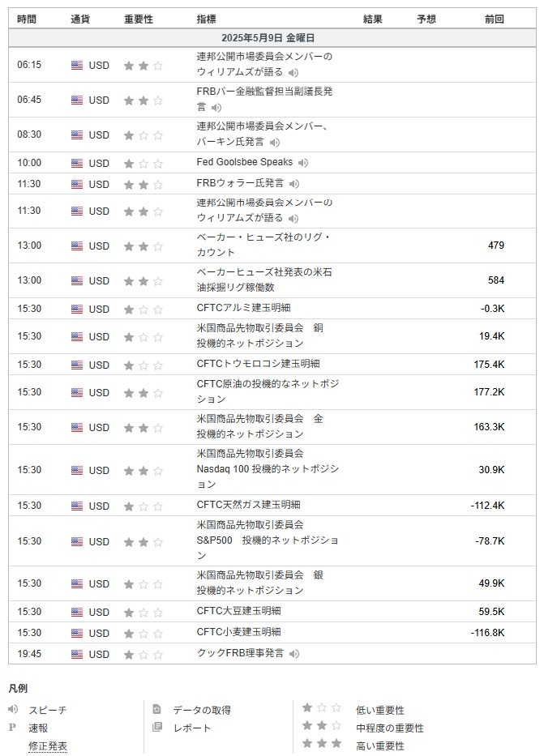Viewport: 544px width, 756px height.
Task: Open ベーカー・ヒューズ社のリグ・カウント event
Action: pos(263,245)
